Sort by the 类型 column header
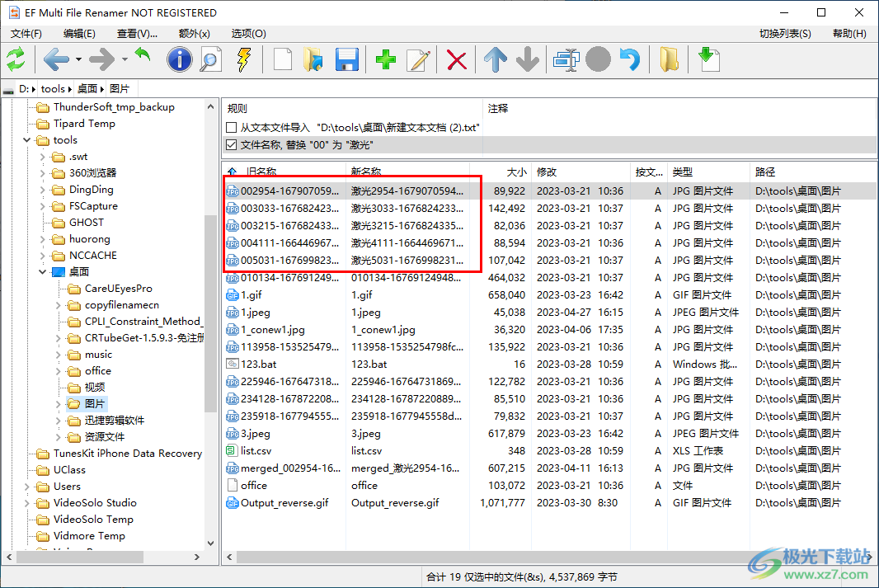 point(708,172)
